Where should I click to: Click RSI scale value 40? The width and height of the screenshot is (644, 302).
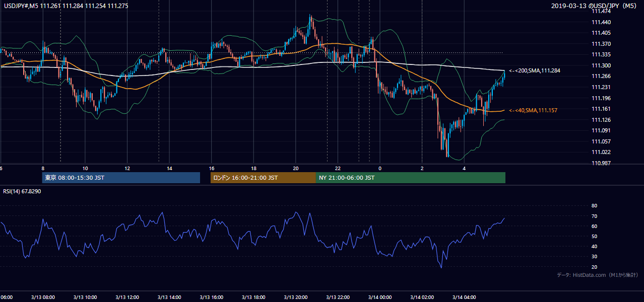[594, 246]
